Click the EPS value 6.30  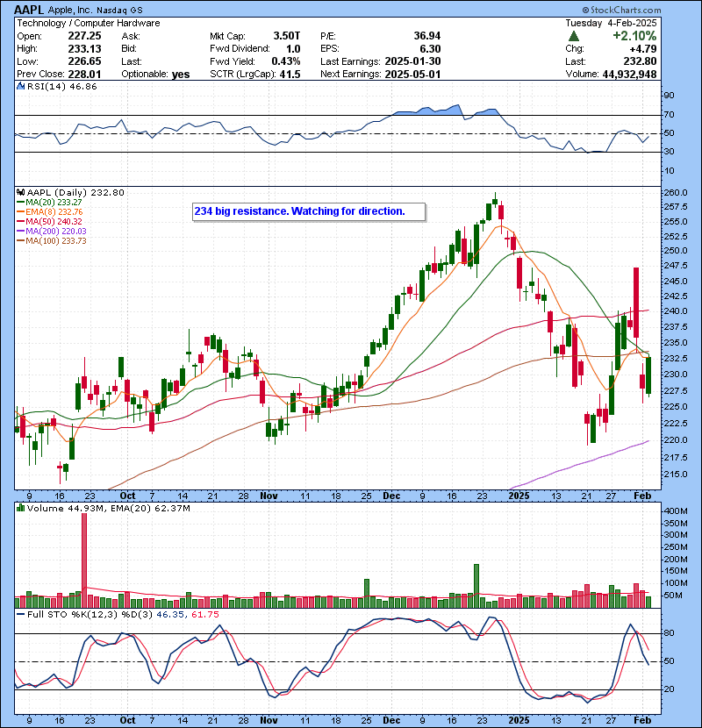[x=430, y=49]
